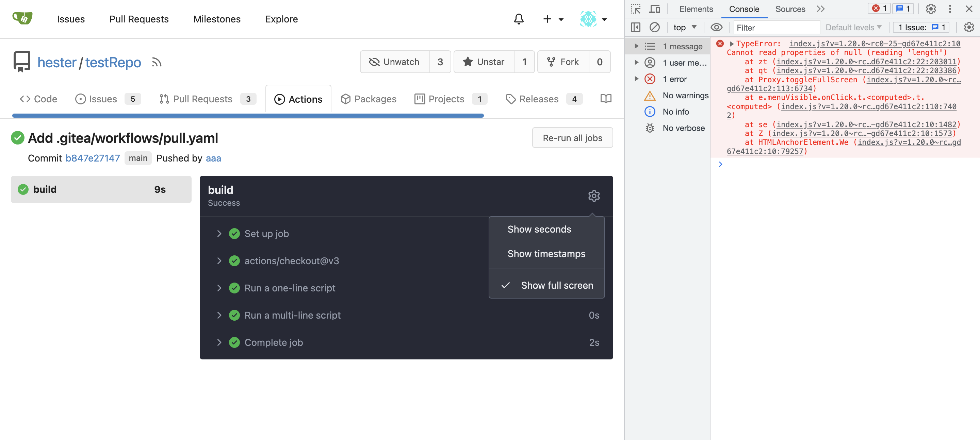Click the red error count badge
This screenshot has width=980, height=440.
879,9
